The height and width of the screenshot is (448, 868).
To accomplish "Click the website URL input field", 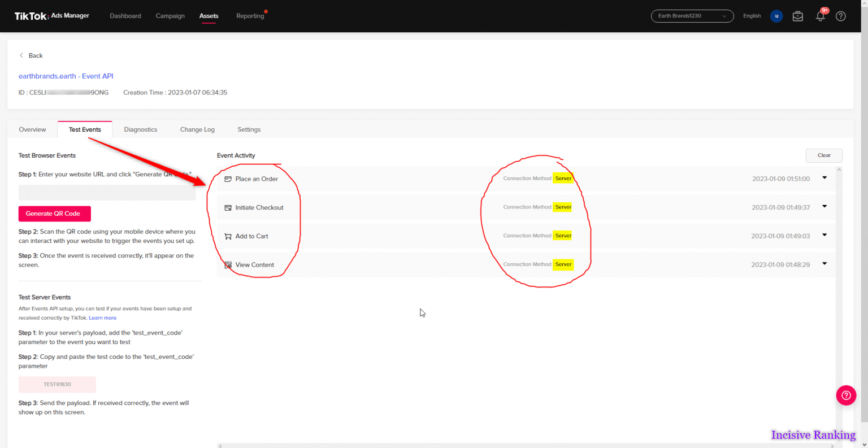I will [107, 193].
